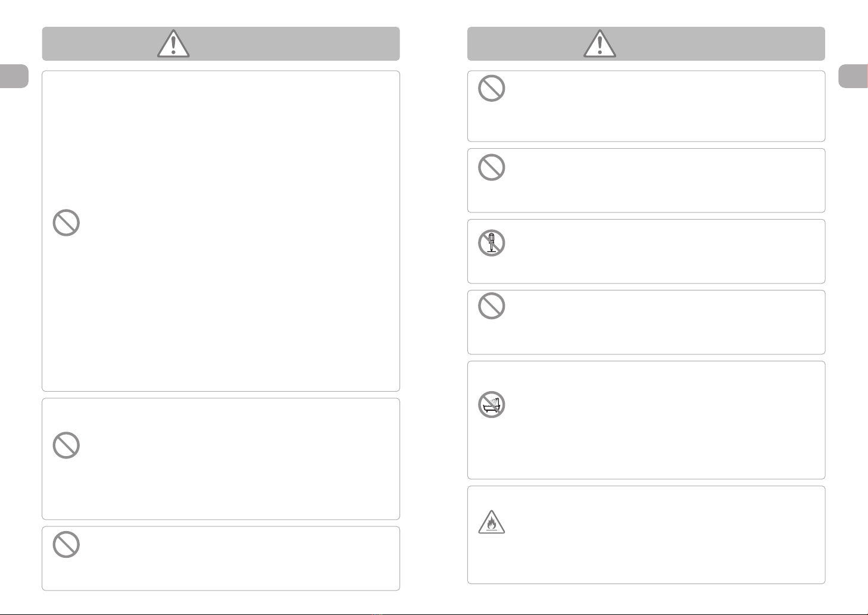Screen dimensions: 868x615
Task: Click blank area beside the screwdriver icon
Action: [x=661, y=251]
